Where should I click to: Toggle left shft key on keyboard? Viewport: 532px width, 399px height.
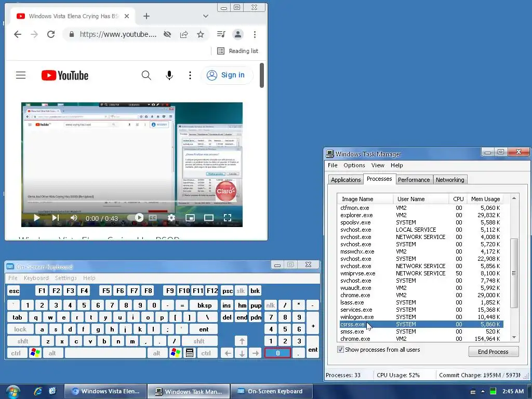coord(23,341)
